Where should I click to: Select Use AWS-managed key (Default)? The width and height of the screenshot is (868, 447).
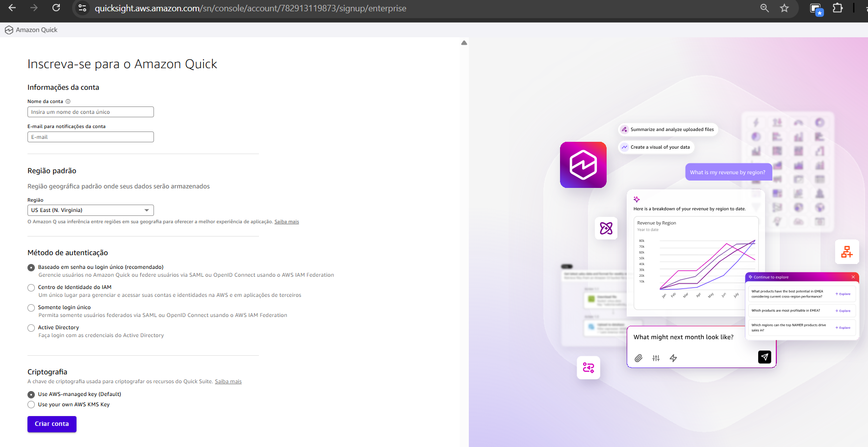31,394
